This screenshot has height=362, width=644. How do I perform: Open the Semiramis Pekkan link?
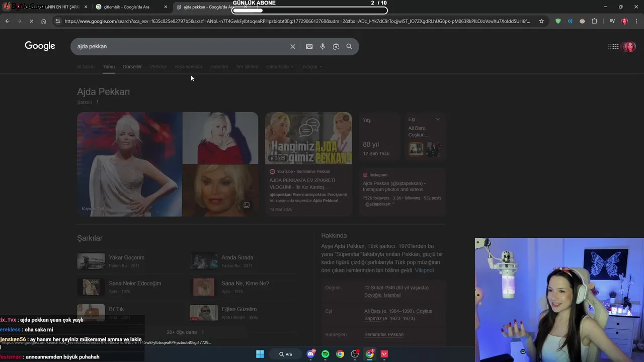tap(384, 334)
